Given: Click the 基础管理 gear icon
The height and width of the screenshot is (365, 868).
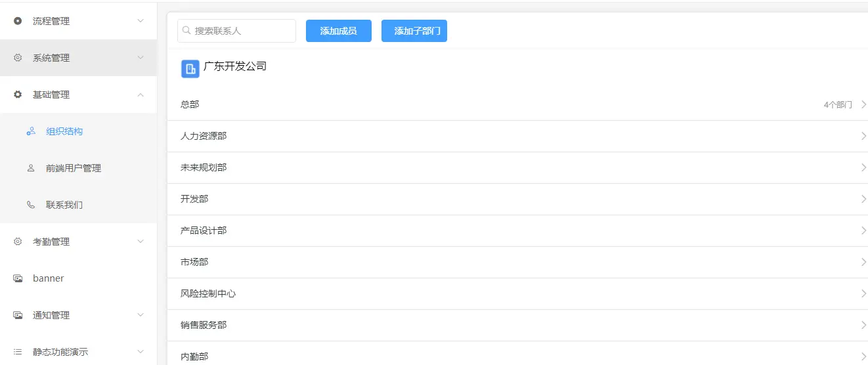Looking at the screenshot, I should point(18,95).
